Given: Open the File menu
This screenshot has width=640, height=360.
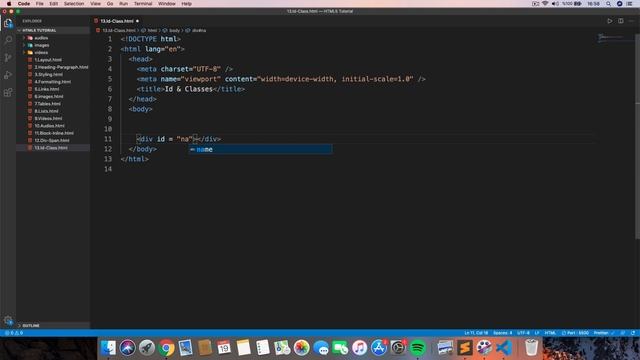Looking at the screenshot, I should (40, 4).
